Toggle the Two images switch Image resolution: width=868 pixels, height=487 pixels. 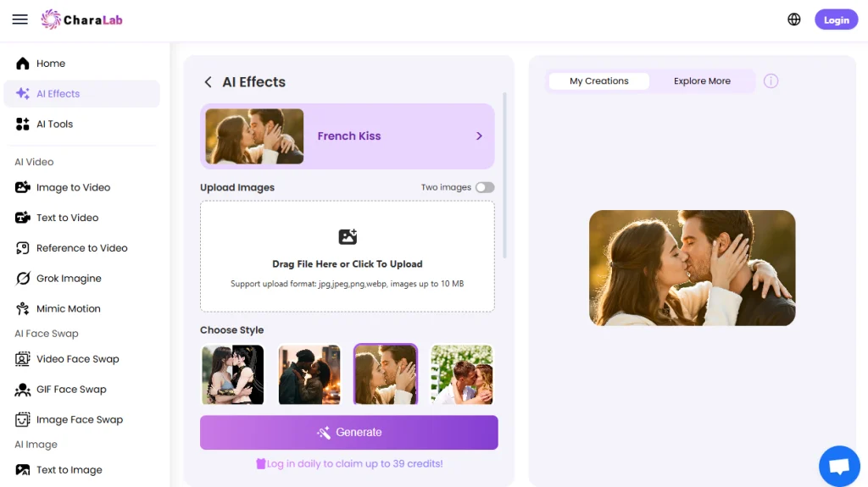[485, 188]
